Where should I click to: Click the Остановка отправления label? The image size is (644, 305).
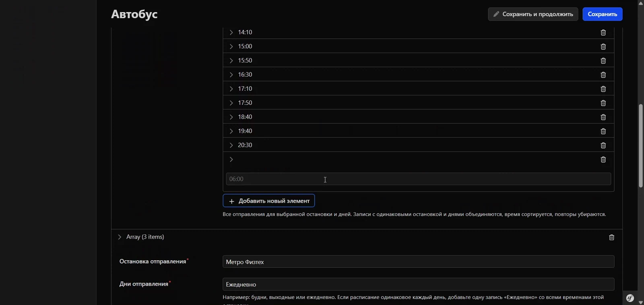click(153, 261)
